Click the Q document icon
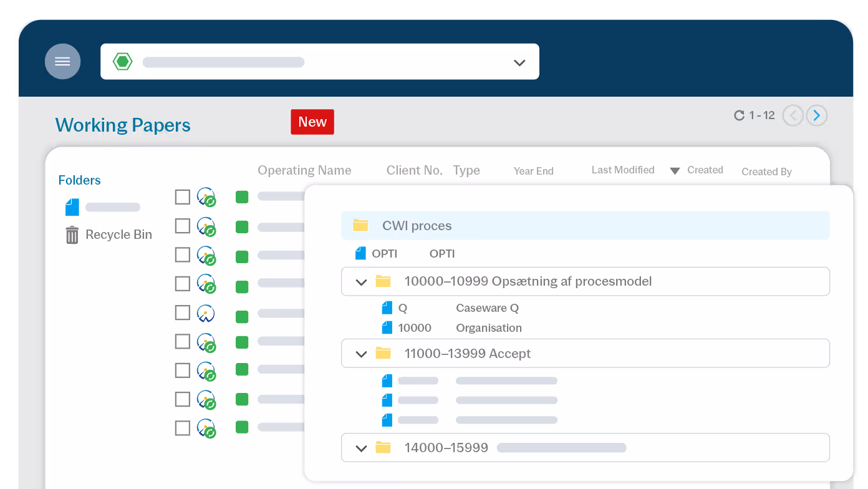The height and width of the screenshot is (489, 868). tap(387, 308)
